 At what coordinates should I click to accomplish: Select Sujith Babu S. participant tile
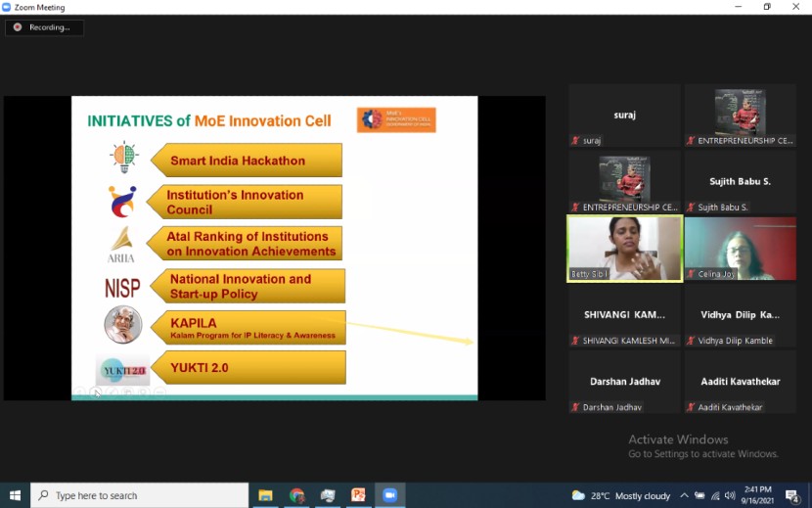tap(740, 182)
